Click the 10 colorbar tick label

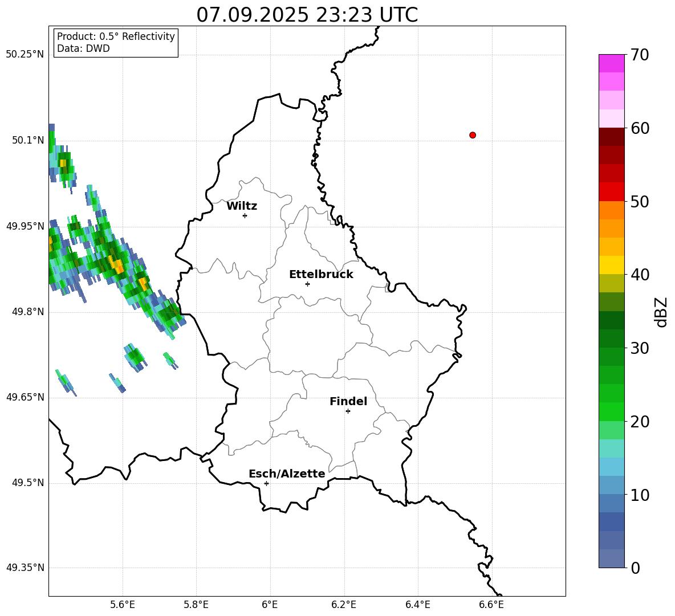click(x=640, y=495)
